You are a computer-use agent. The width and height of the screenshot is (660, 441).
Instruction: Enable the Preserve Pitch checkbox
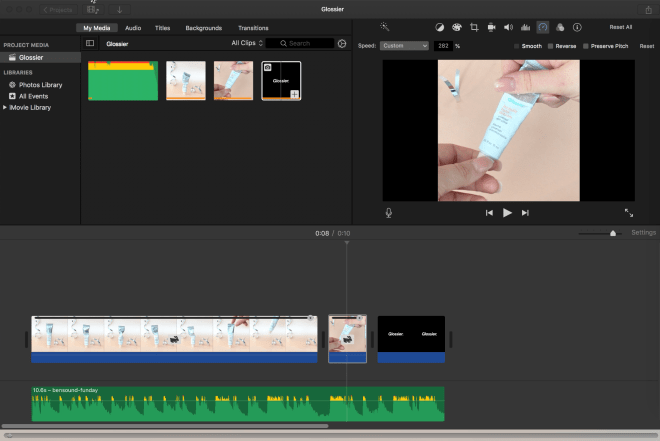point(585,46)
